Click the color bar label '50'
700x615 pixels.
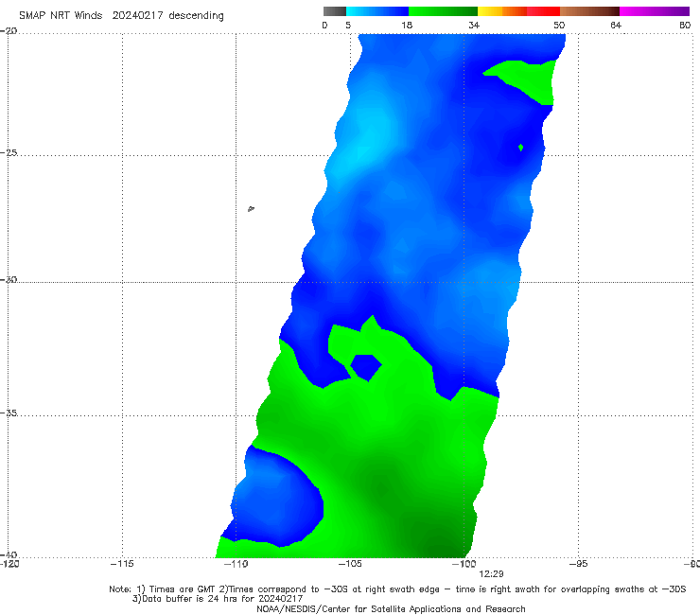click(559, 25)
